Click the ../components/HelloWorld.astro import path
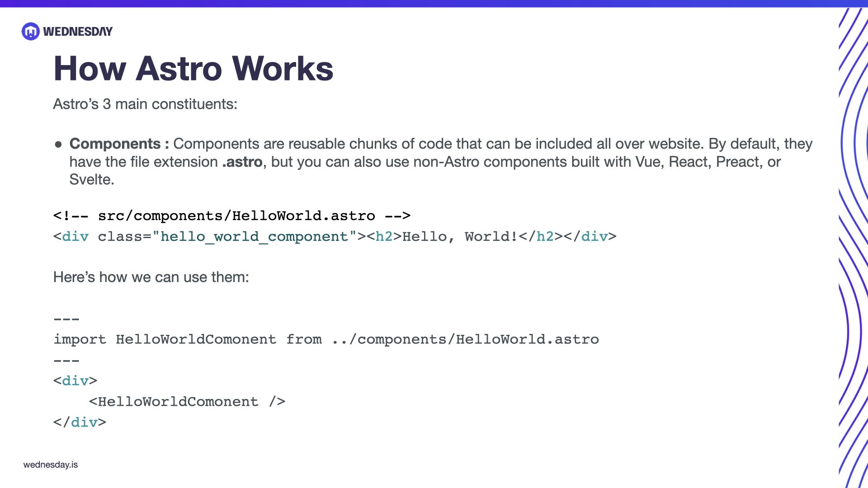868x488 pixels. pos(465,339)
